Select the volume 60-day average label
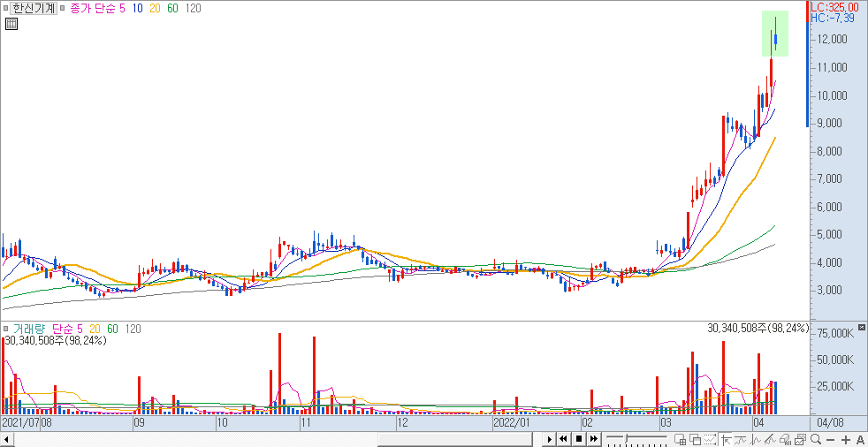Viewport: 868px width, 447px height. 112,330
